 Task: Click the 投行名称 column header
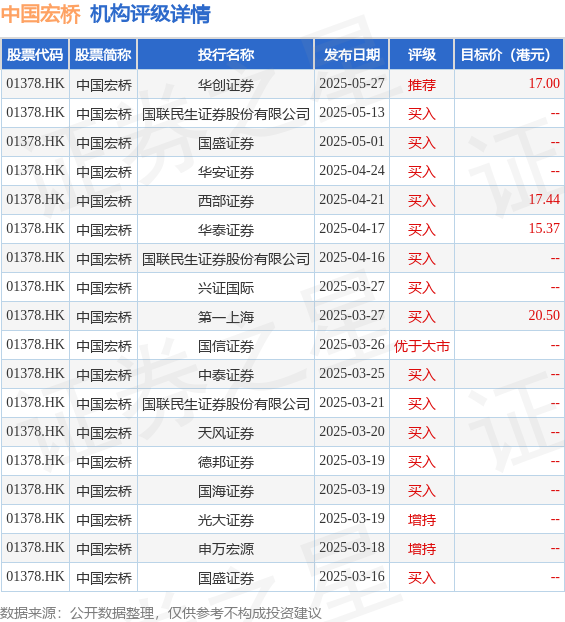click(x=226, y=55)
